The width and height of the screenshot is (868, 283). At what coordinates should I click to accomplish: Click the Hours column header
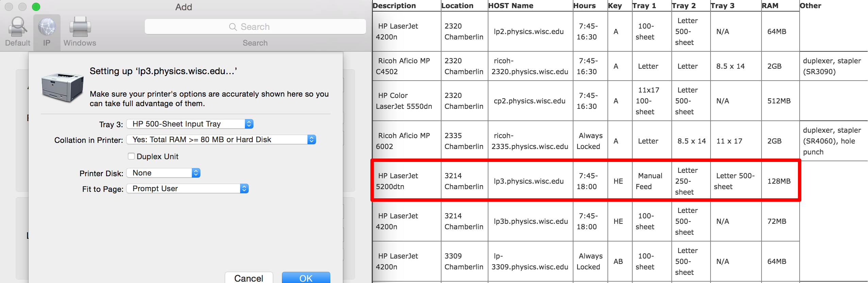coord(584,5)
